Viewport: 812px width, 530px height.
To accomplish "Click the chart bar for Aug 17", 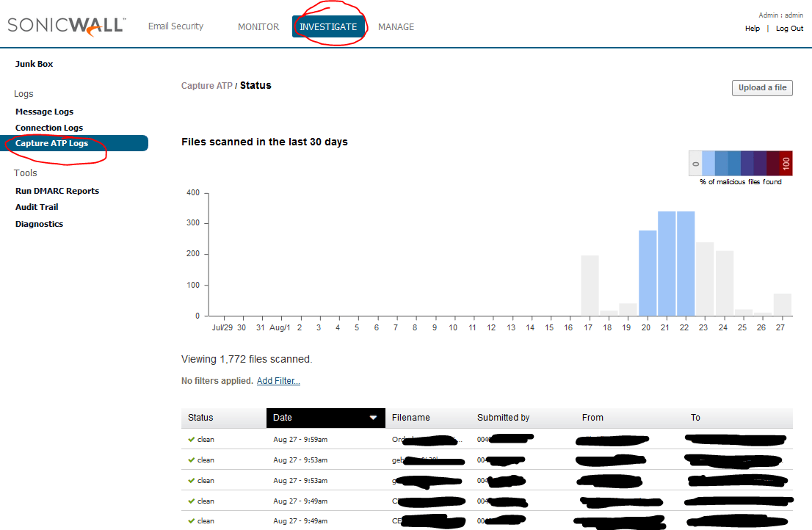I will pyautogui.click(x=590, y=286).
